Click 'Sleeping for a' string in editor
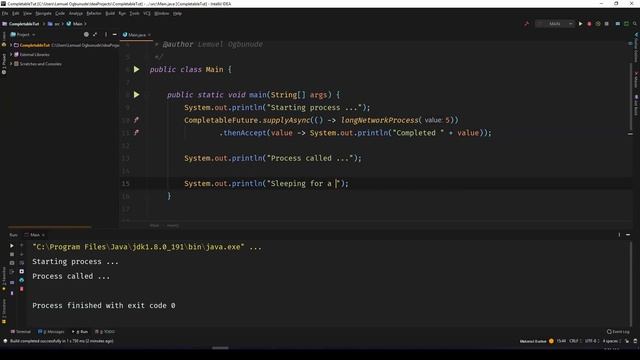Screen dimensions: 640x360 301,184
